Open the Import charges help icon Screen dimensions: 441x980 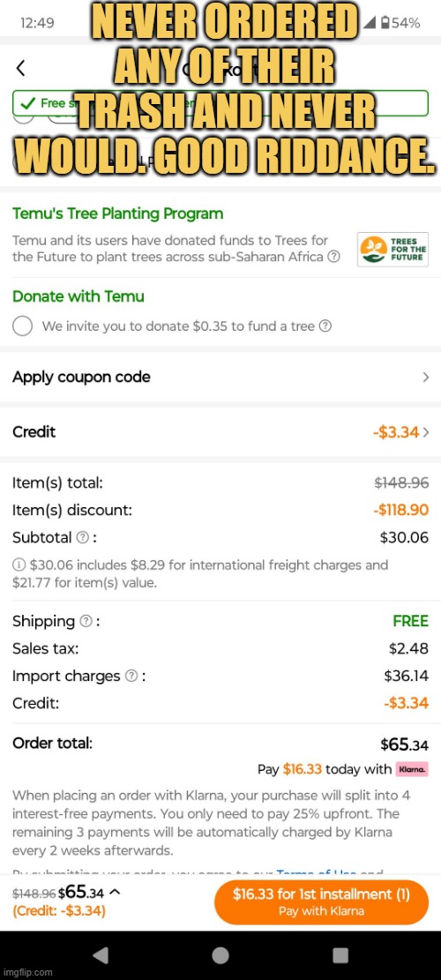131,677
